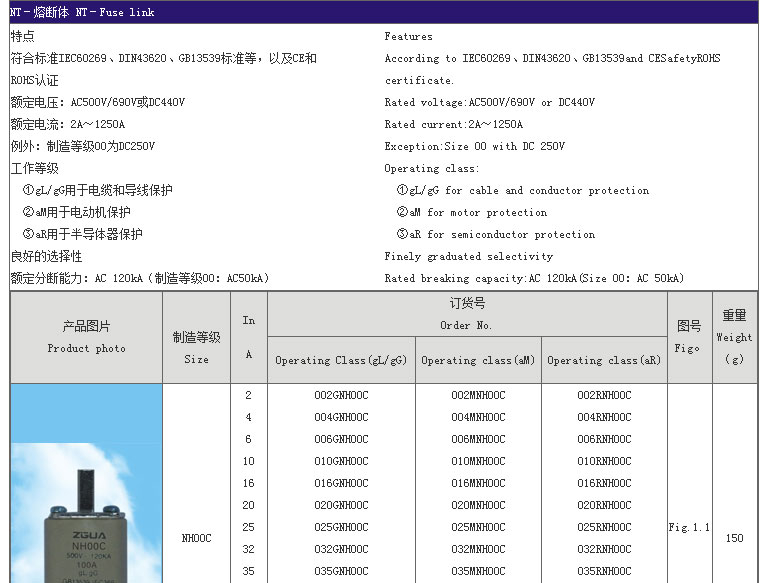Screen dimensions: 768x583
Task: Click the 'Operating Class(gL/gG)' column header
Action: [x=341, y=361]
